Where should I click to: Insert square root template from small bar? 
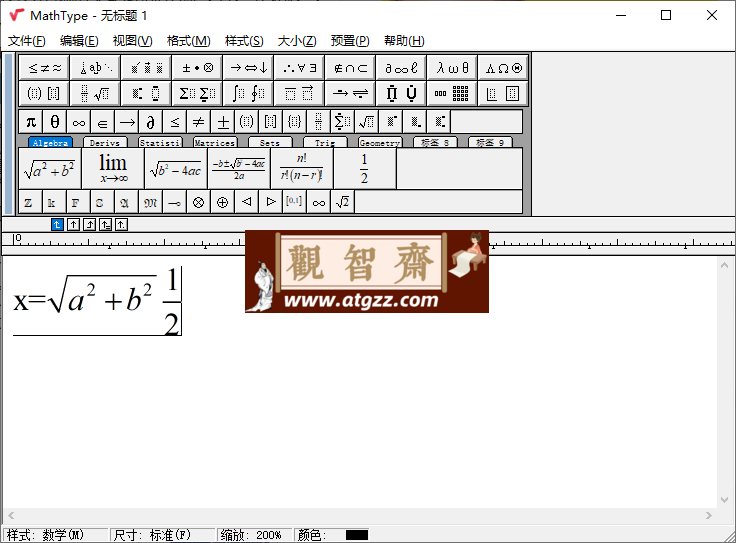point(367,122)
